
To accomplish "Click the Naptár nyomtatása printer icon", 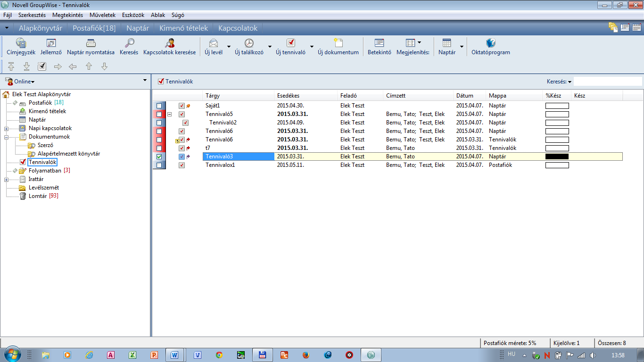I will pyautogui.click(x=91, y=43).
